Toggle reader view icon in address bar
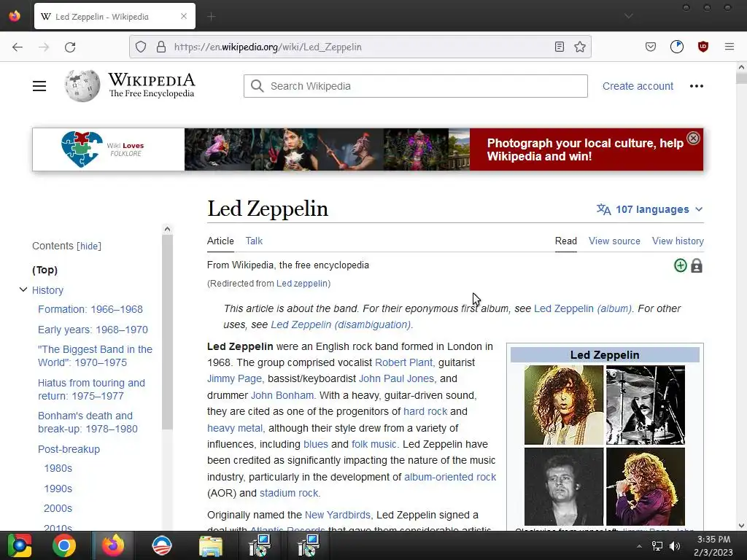 point(560,47)
